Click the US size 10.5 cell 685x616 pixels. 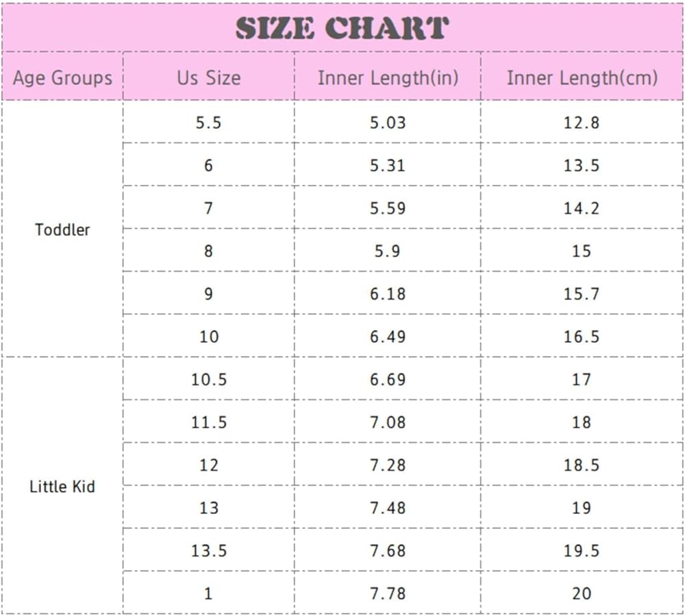(208, 379)
